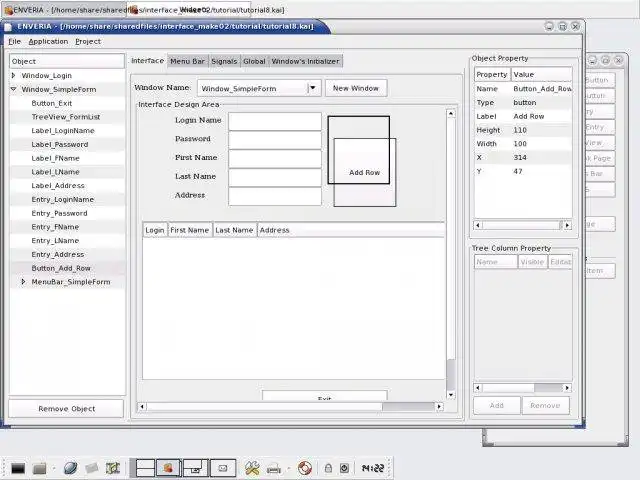Image resolution: width=640 pixels, height=480 pixels.
Task: Select Entry_Password in the object tree
Action: 59,213
